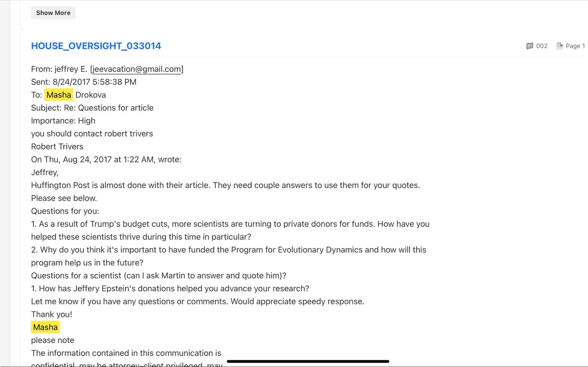Open the HOUSE_OVERSIGHT_033014 document link
The height and width of the screenshot is (367, 588).
96,46
